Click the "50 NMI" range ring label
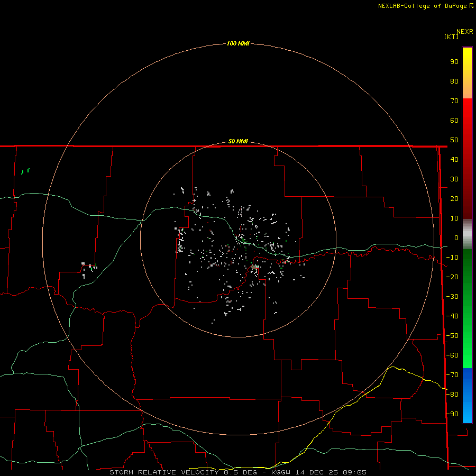Screen dimensions: 476x476 point(238,141)
